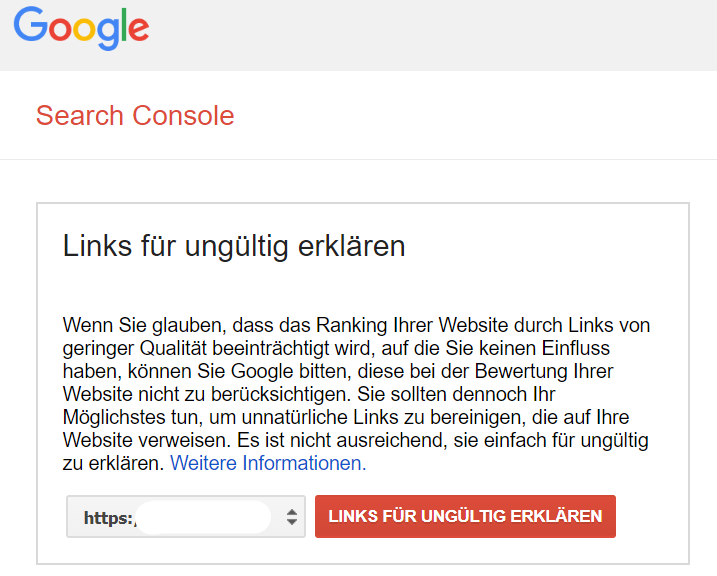Click the up-down arrows of site selector
Image resolution: width=717 pixels, height=576 pixels.
tap(292, 517)
